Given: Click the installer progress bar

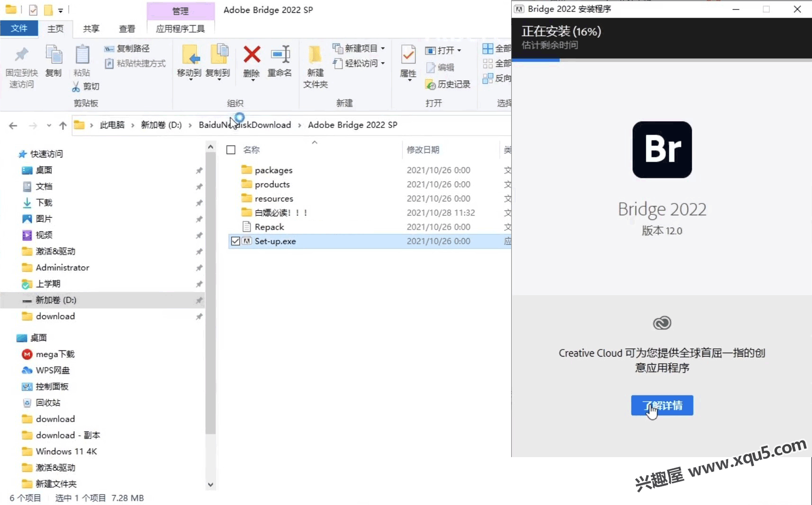Looking at the screenshot, I should [662, 60].
